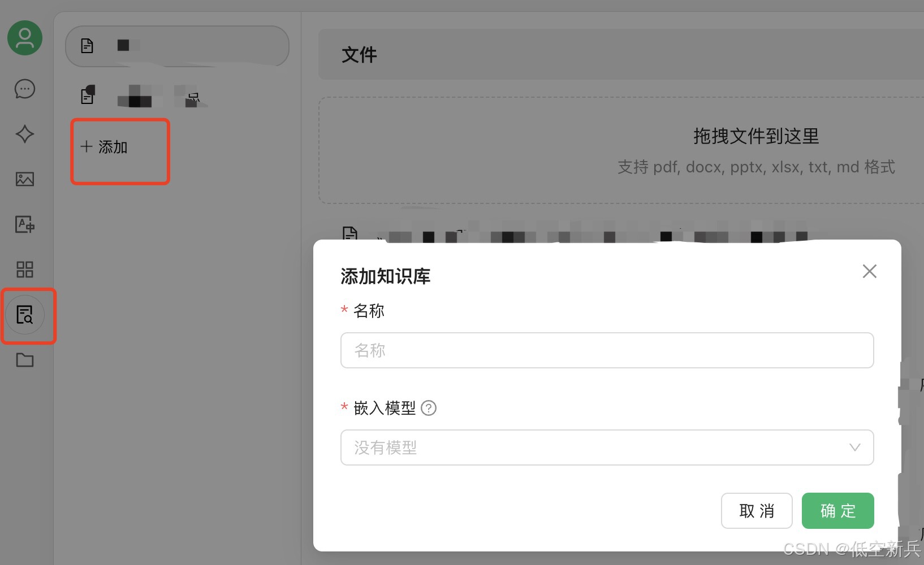
Task: Open the translation A+ icon
Action: pos(24,224)
